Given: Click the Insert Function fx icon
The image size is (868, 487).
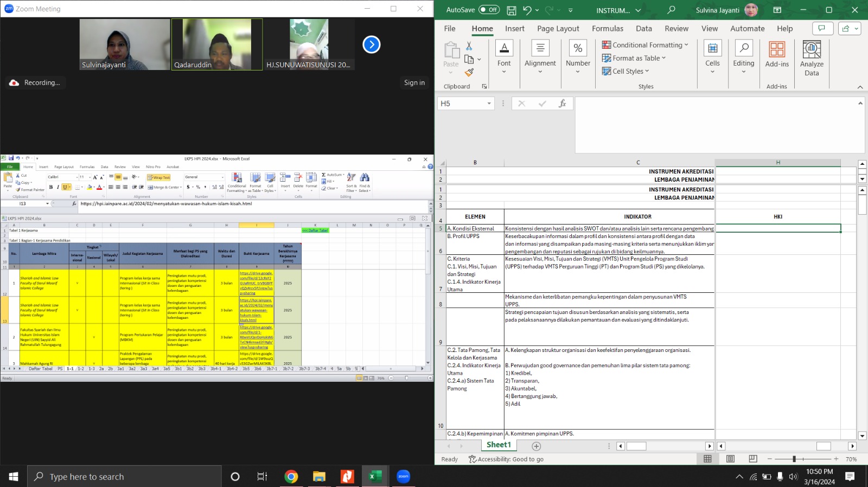Looking at the screenshot, I should (x=563, y=104).
